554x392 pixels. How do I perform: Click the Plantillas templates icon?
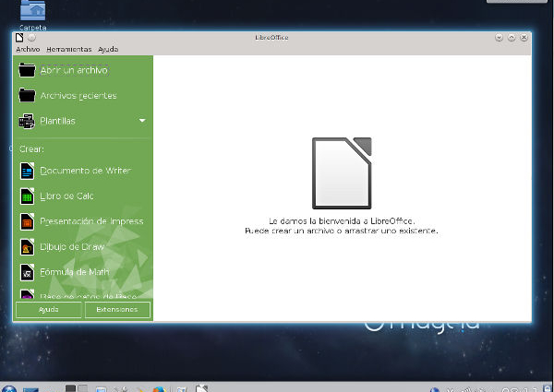tap(27, 121)
